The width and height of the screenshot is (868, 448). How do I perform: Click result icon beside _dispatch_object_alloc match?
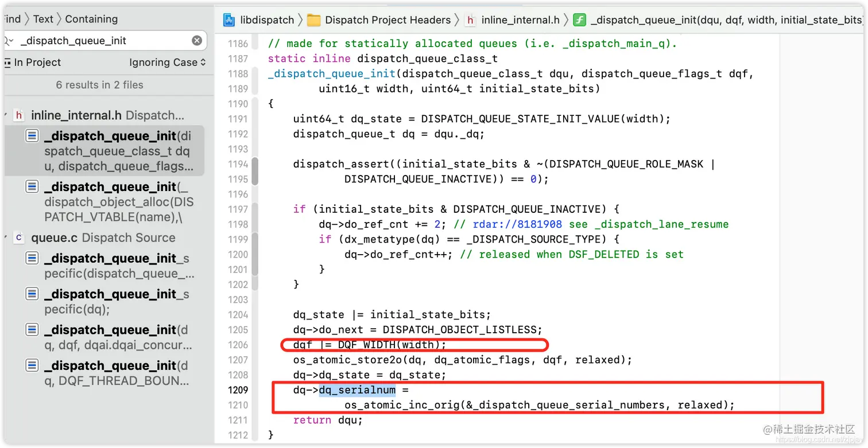[x=32, y=187]
